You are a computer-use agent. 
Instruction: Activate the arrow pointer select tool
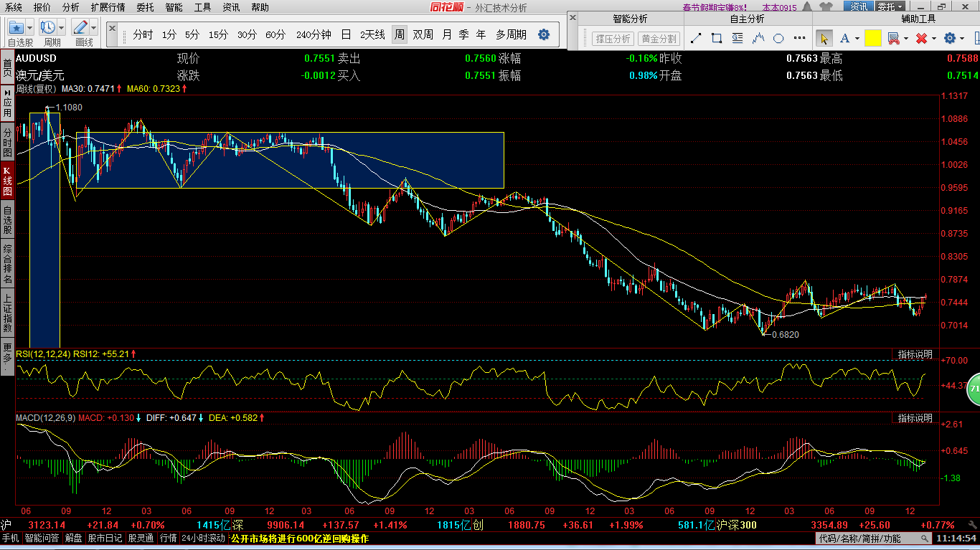click(x=824, y=38)
